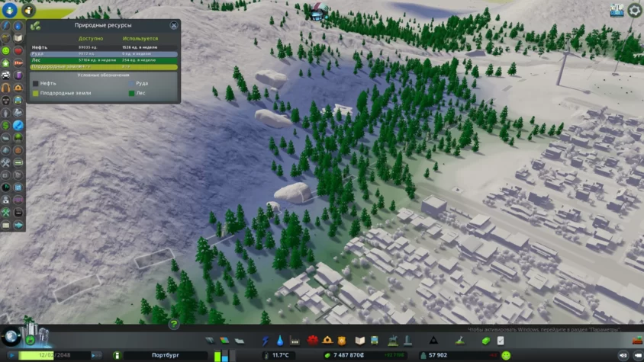Click the city name field Портбург
Viewport: 644px width, 362px height.
[x=165, y=355]
